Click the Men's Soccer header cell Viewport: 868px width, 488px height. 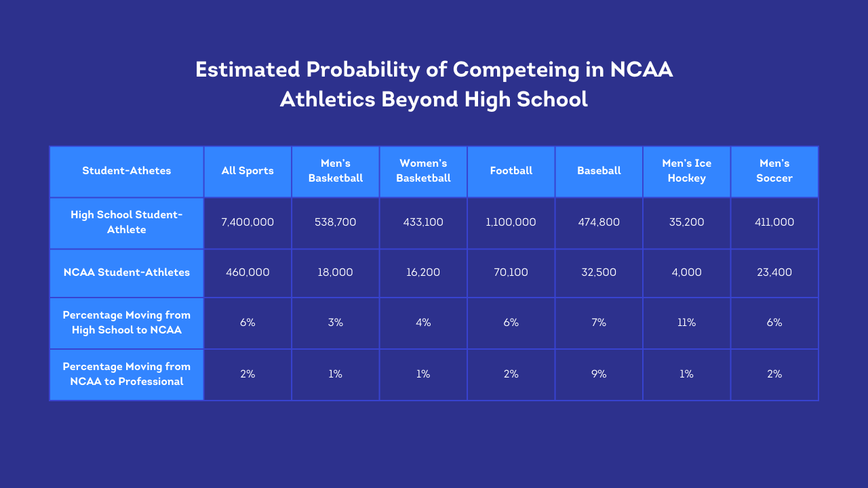774,171
